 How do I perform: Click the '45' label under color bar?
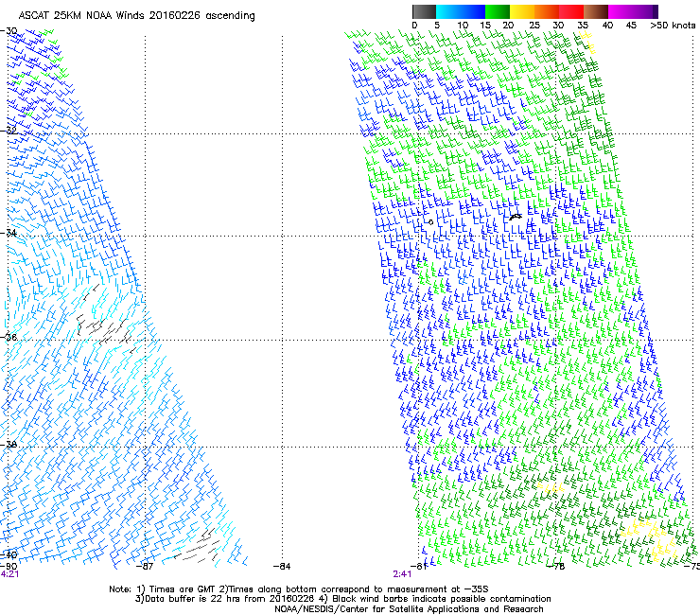(631, 26)
